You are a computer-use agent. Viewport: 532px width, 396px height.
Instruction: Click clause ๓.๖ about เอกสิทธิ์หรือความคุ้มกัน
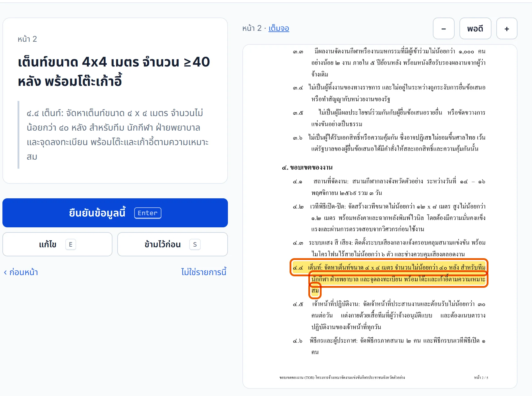point(389,143)
